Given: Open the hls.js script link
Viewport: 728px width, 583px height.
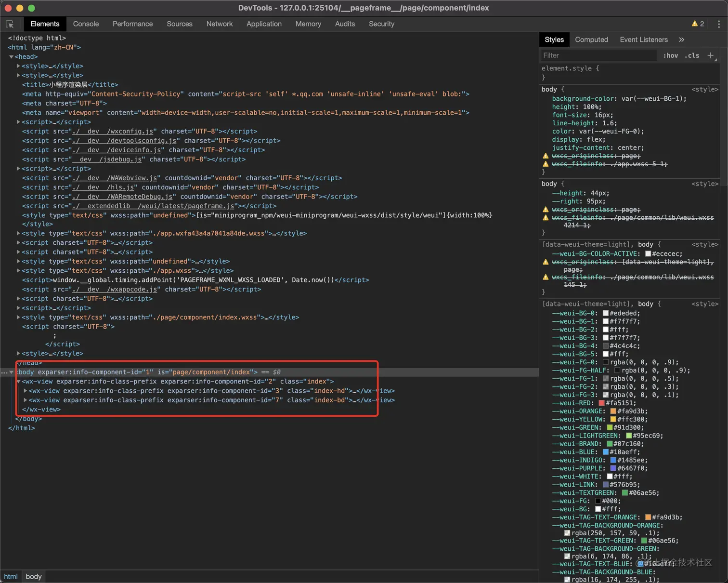Looking at the screenshot, I should point(103,187).
